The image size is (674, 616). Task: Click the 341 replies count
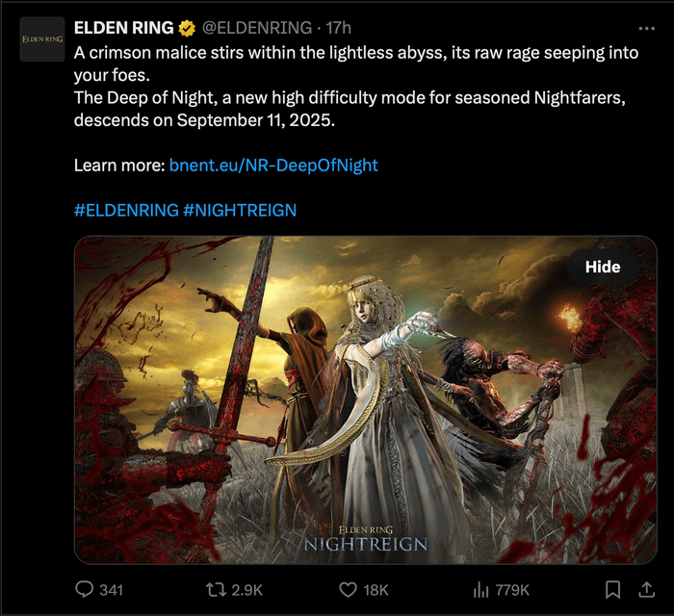(112, 590)
